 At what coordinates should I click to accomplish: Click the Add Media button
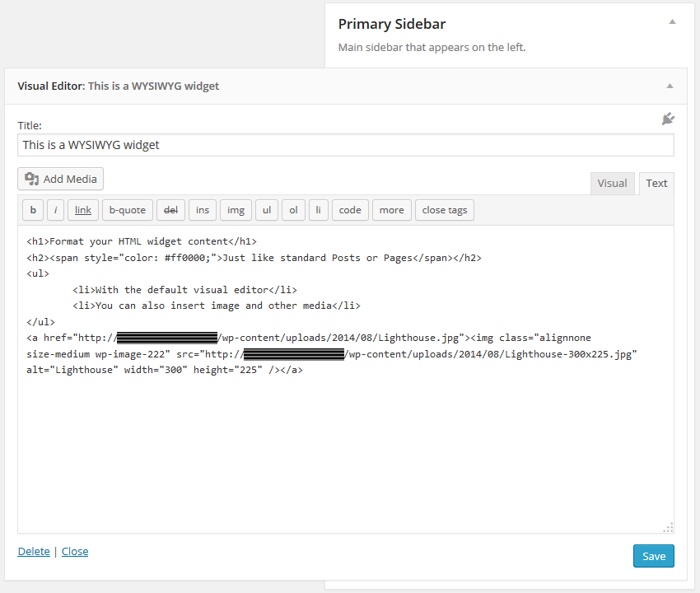[x=61, y=179]
